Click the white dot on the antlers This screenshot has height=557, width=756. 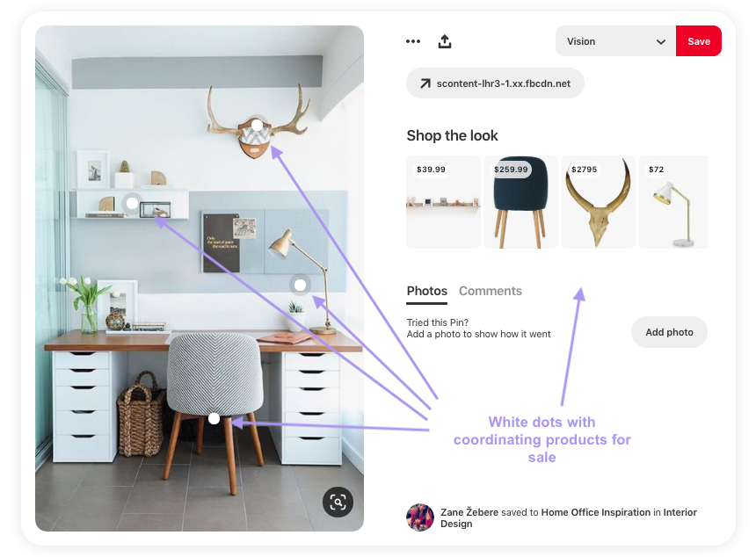pyautogui.click(x=258, y=126)
